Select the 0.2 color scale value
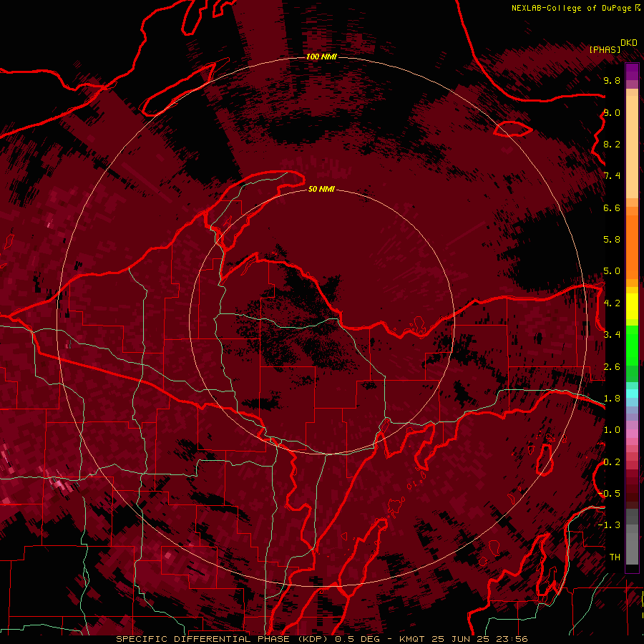The image size is (644, 644). click(612, 462)
